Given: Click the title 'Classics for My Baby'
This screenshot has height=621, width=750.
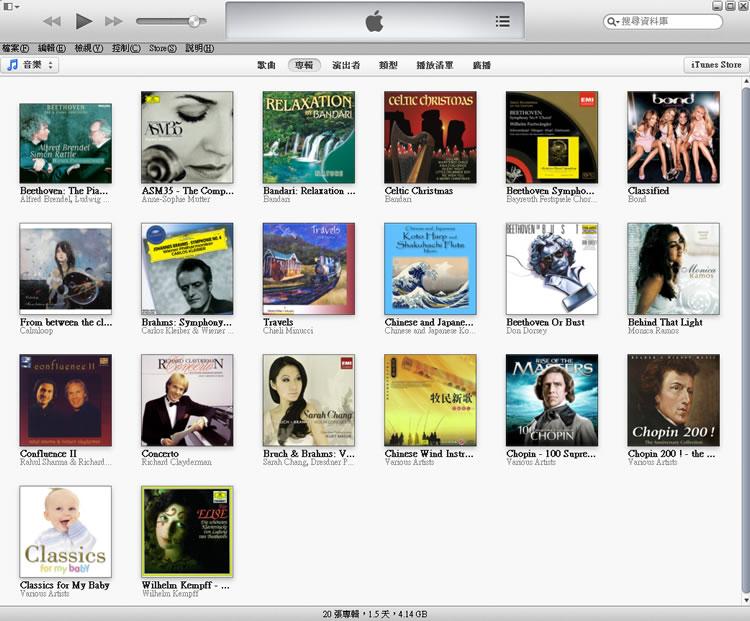Looking at the screenshot, I should pos(65,585).
